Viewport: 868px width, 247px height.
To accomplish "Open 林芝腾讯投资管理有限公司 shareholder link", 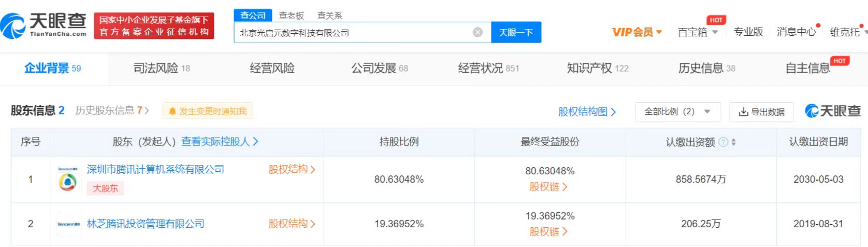I will point(146,224).
